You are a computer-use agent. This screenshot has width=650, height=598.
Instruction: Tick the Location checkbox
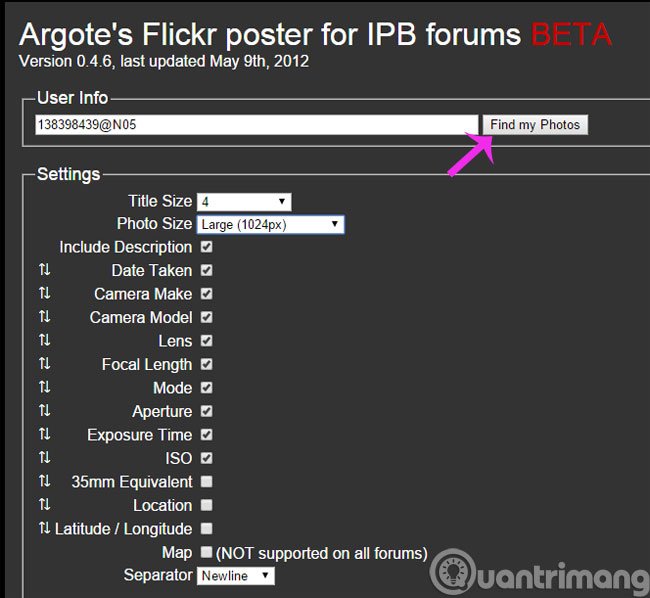click(206, 505)
